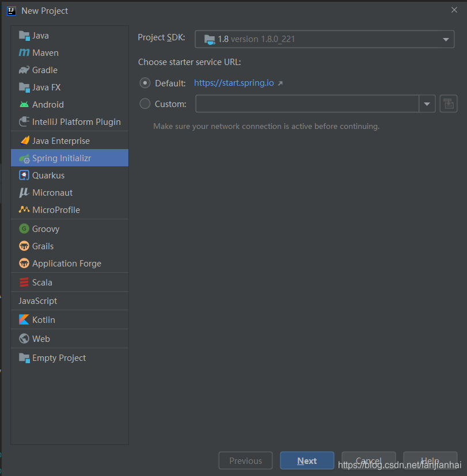Image resolution: width=467 pixels, height=476 pixels.
Task: Click the Help button
Action: [430, 460]
